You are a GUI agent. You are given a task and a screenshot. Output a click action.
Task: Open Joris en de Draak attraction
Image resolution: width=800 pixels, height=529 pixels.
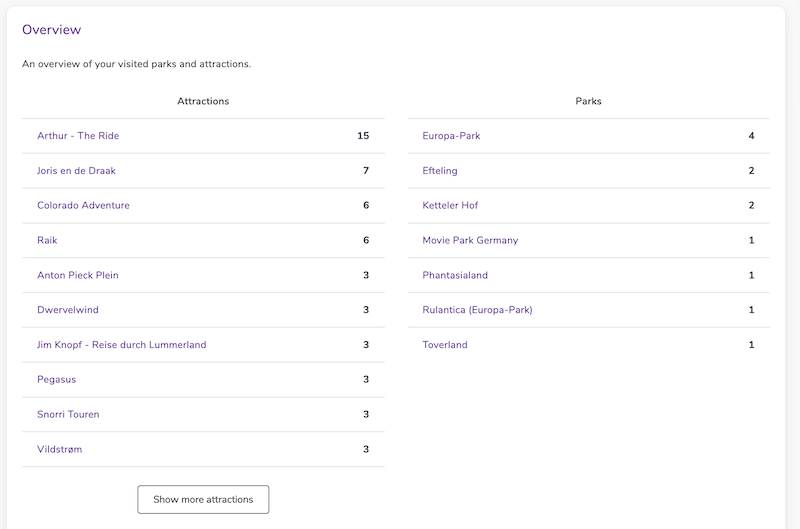click(x=77, y=170)
